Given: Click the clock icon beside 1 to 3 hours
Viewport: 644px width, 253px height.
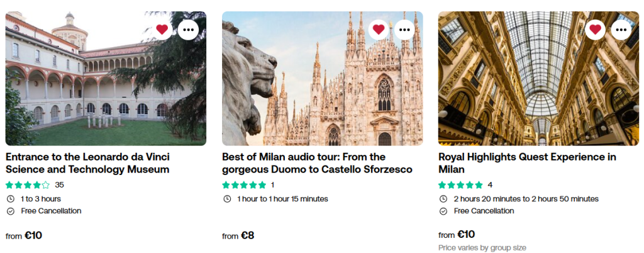Looking at the screenshot, I should [10, 199].
